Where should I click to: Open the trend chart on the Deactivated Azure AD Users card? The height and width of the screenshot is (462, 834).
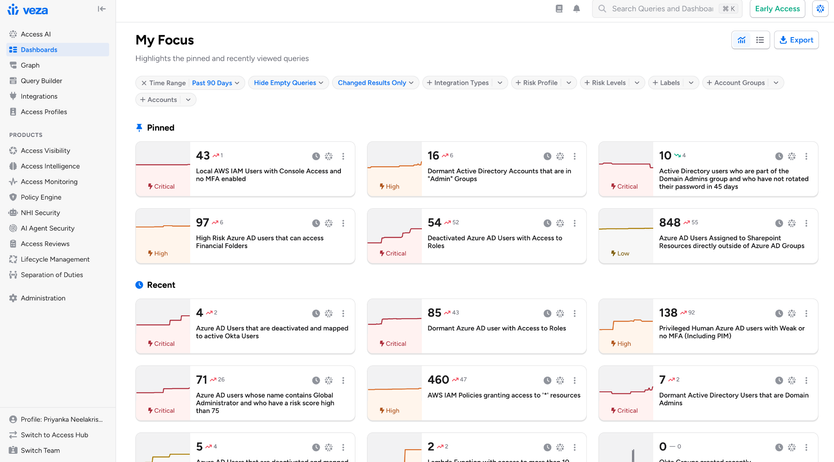(395, 236)
